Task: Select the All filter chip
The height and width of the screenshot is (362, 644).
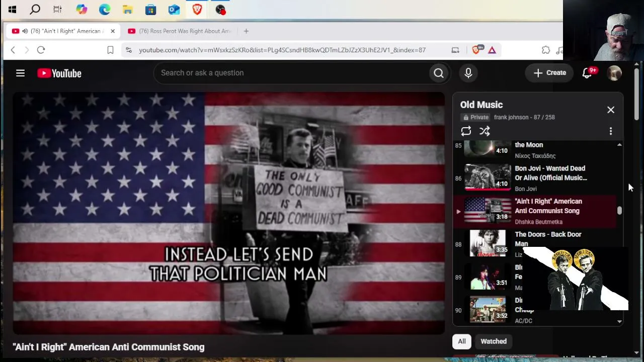Action: point(462,341)
